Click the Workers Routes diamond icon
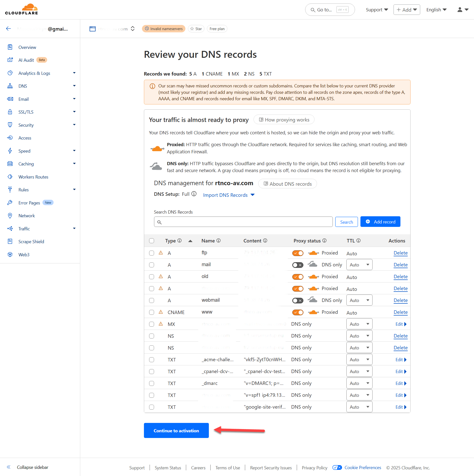 (10, 177)
